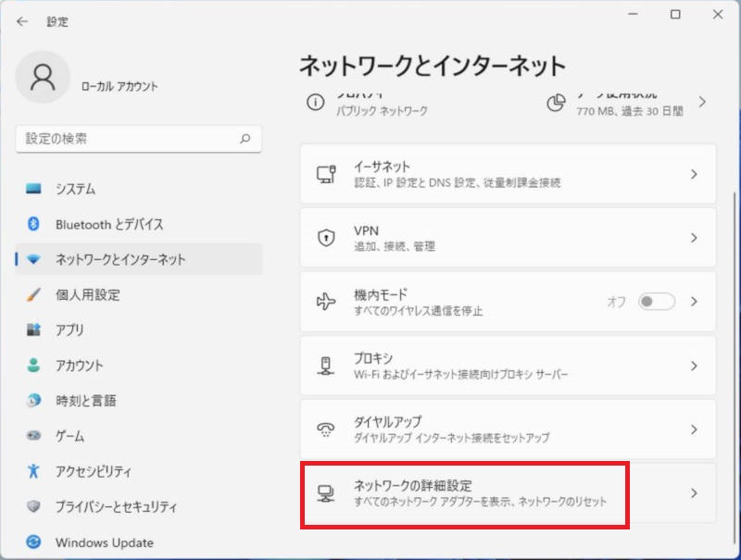
Task: Click the Windows Update sync icon
Action: coord(33,541)
